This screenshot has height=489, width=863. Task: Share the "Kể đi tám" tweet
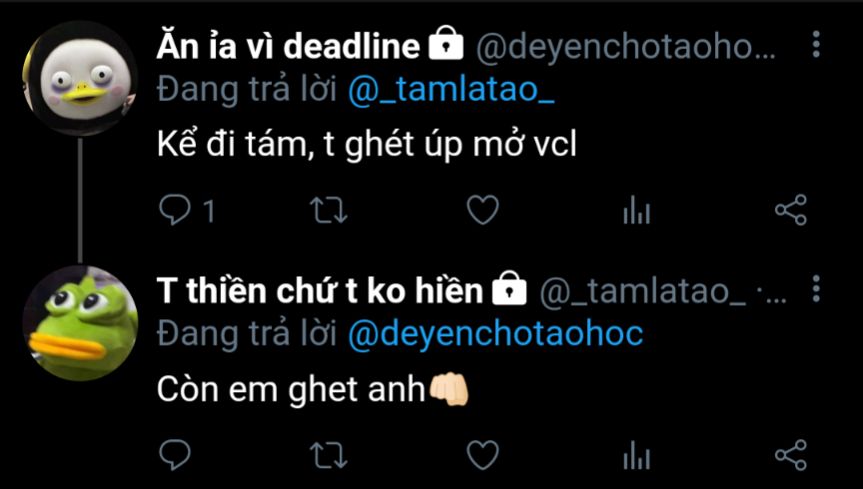tap(791, 210)
